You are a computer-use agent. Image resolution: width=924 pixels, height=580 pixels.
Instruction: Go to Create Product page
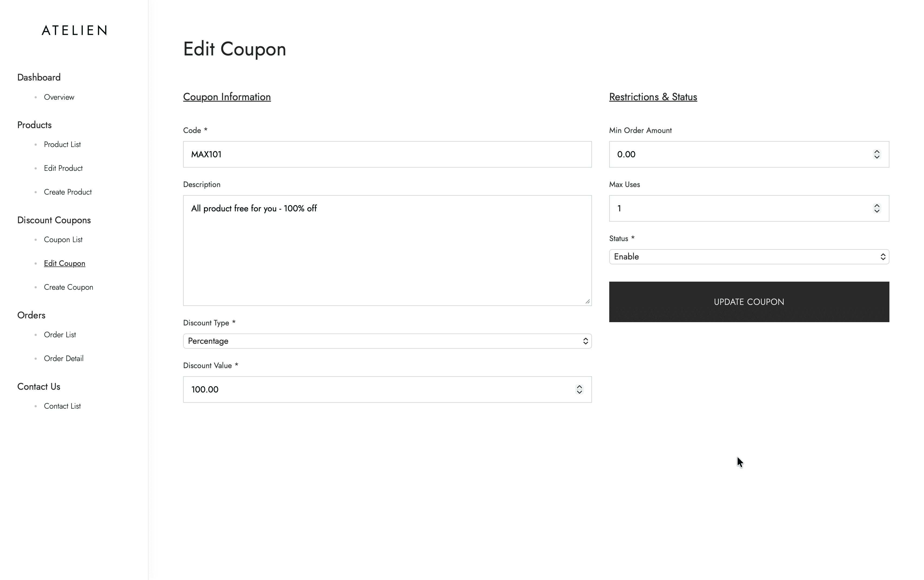[68, 192]
